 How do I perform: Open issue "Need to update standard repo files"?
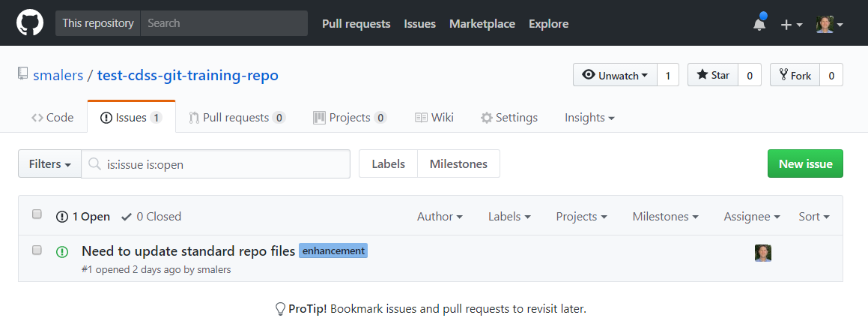pos(188,251)
